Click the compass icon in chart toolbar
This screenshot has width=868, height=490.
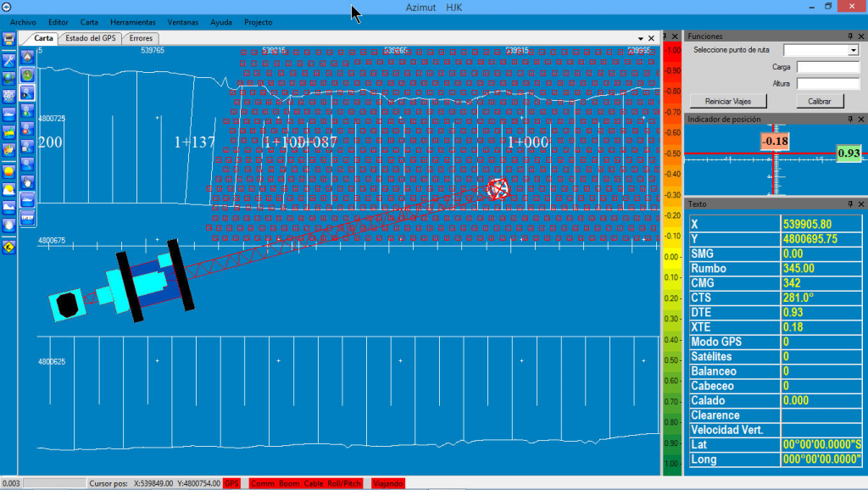[x=27, y=75]
